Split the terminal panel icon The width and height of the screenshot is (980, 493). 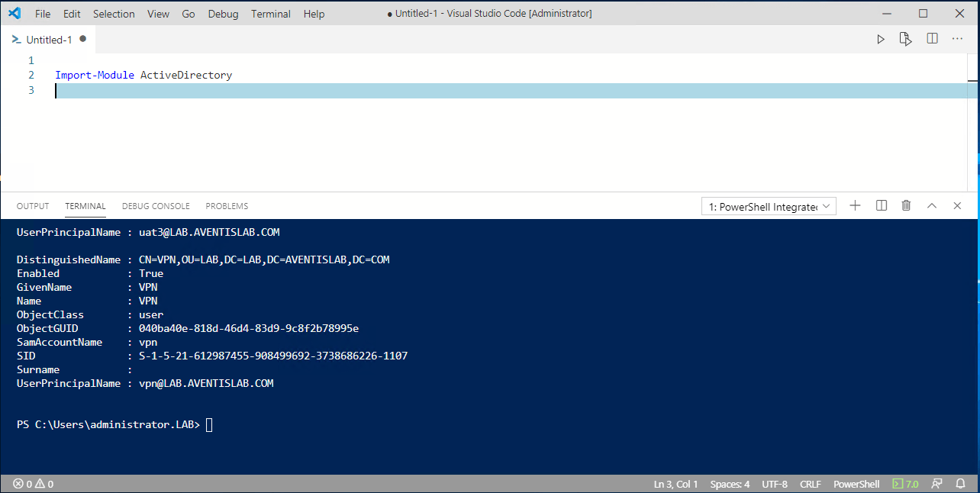[881, 205]
